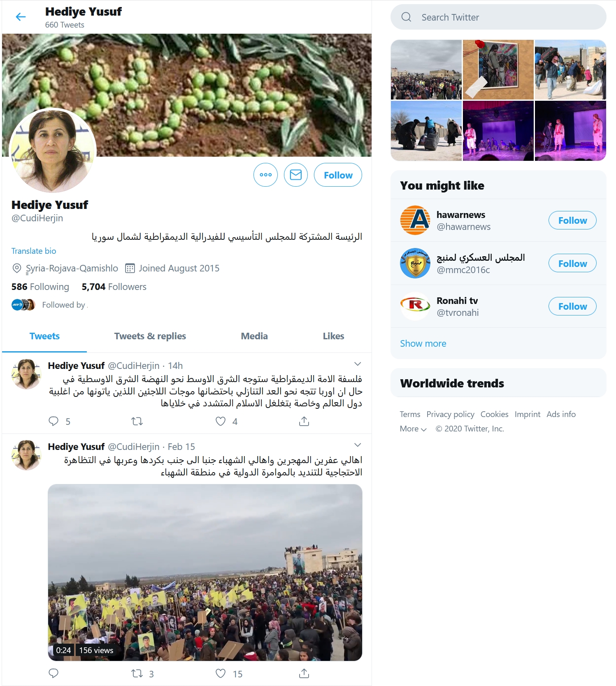Expand the 14h tweet options chevron
This screenshot has width=616, height=686.
click(x=358, y=364)
